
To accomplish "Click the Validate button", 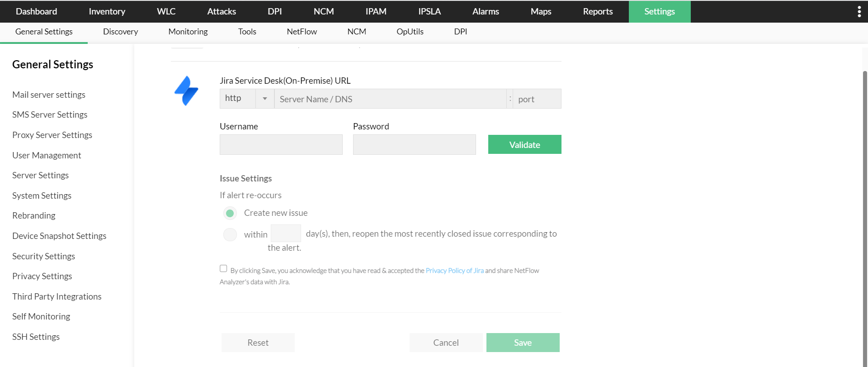I will pos(524,145).
